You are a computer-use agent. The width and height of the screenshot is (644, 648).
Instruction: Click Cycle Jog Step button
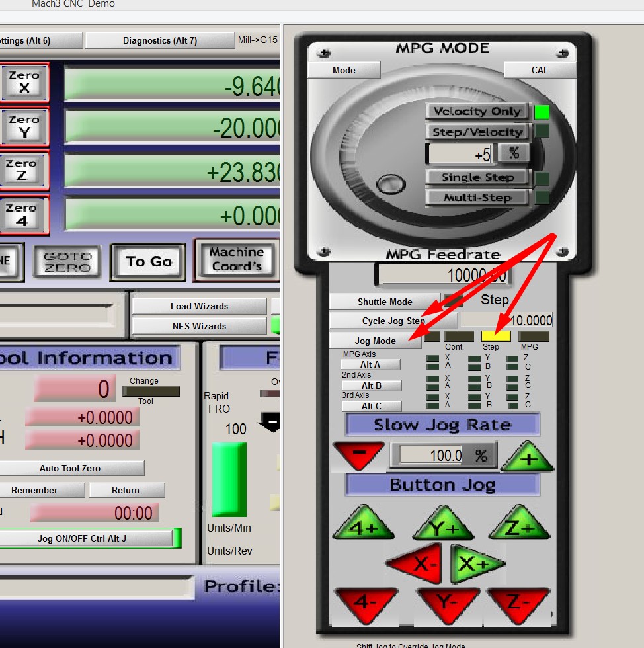point(393,321)
